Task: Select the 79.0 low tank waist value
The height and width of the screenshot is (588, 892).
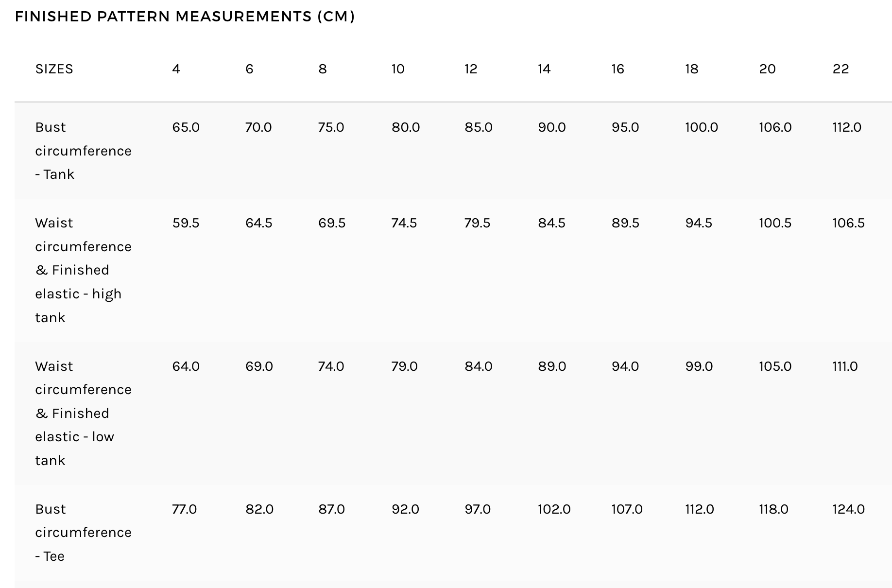Action: pos(404,366)
